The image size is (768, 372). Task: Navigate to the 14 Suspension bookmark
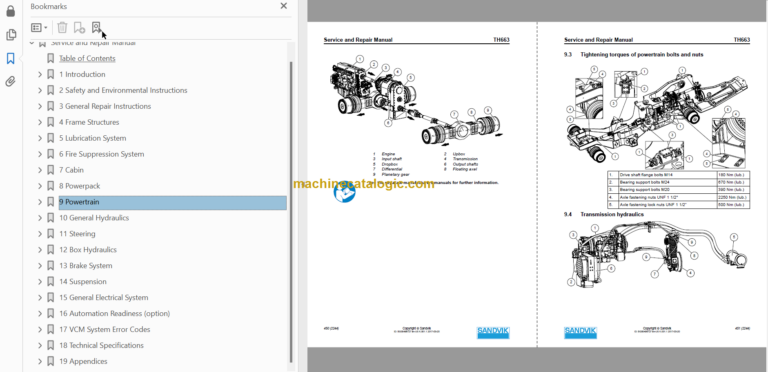pyautogui.click(x=82, y=281)
